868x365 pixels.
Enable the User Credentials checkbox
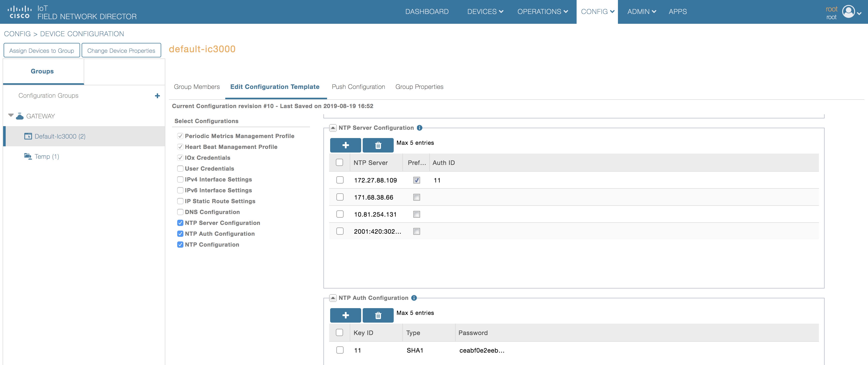tap(180, 169)
